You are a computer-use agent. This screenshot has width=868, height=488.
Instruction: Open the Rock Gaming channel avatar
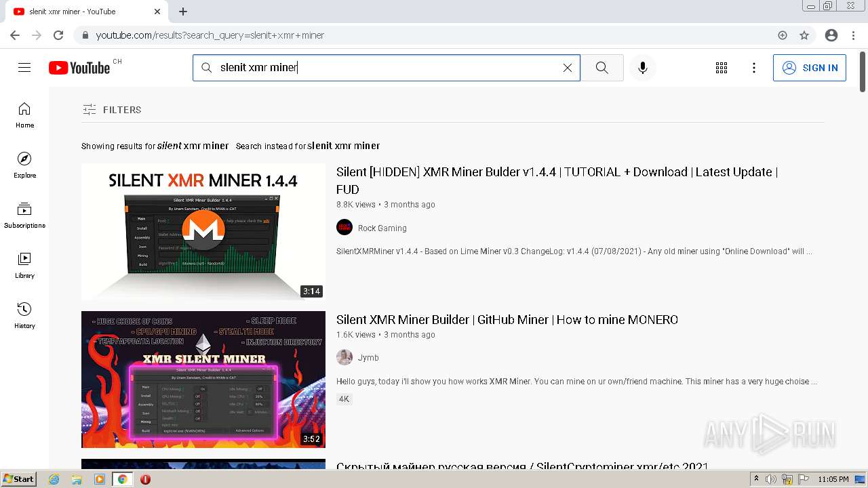click(344, 228)
